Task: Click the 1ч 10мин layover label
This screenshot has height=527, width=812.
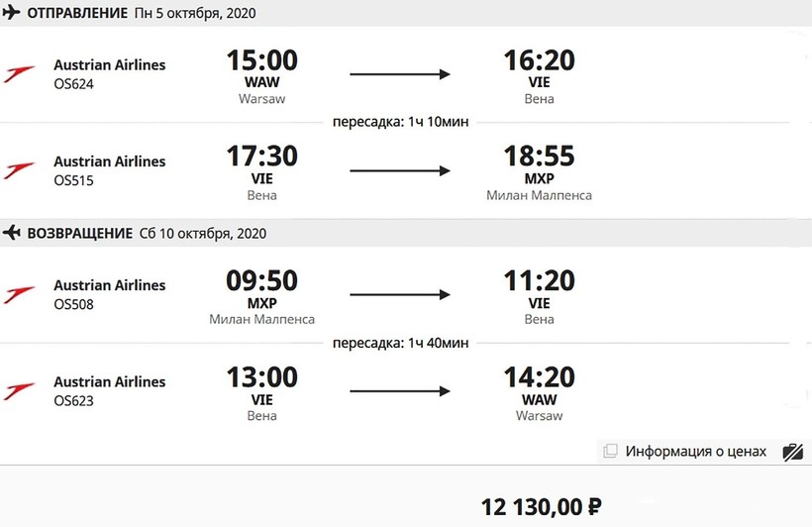Action: coord(400,122)
